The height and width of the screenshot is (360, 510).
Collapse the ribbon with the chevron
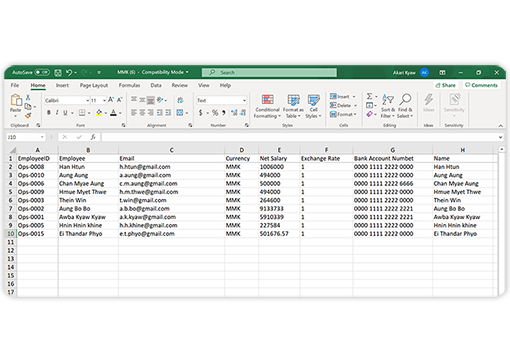tap(500, 126)
